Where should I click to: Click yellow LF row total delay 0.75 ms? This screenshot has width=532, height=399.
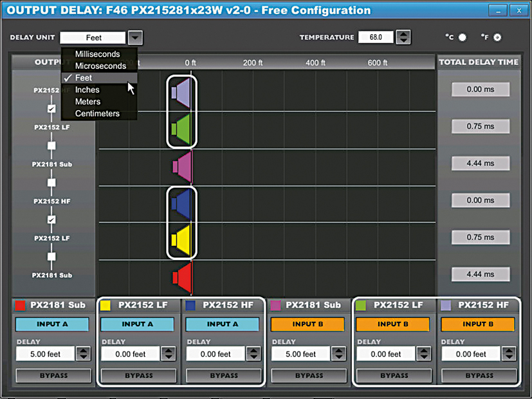tap(481, 237)
